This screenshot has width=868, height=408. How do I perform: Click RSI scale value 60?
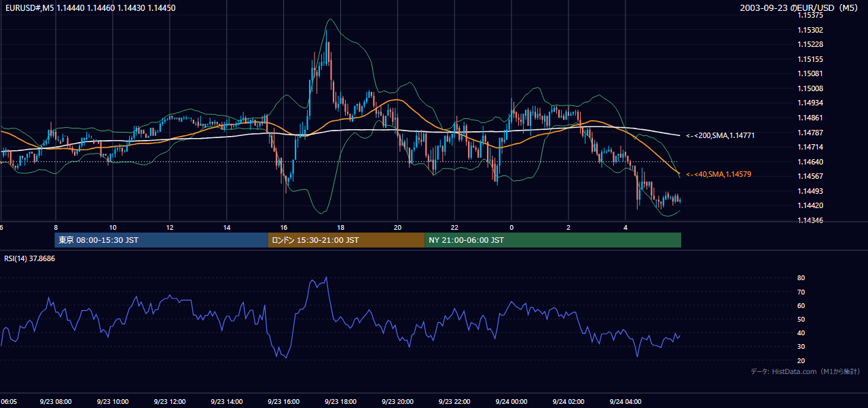tap(801, 305)
